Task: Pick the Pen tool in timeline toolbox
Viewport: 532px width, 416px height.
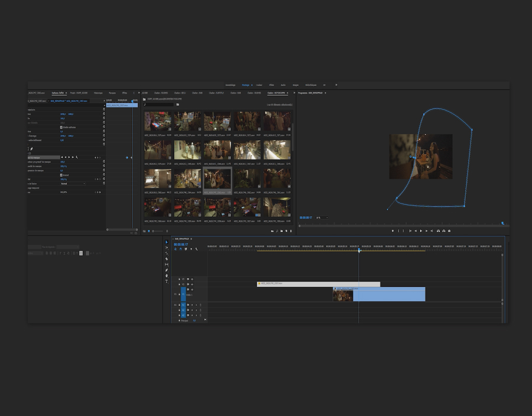Action: coord(167,270)
